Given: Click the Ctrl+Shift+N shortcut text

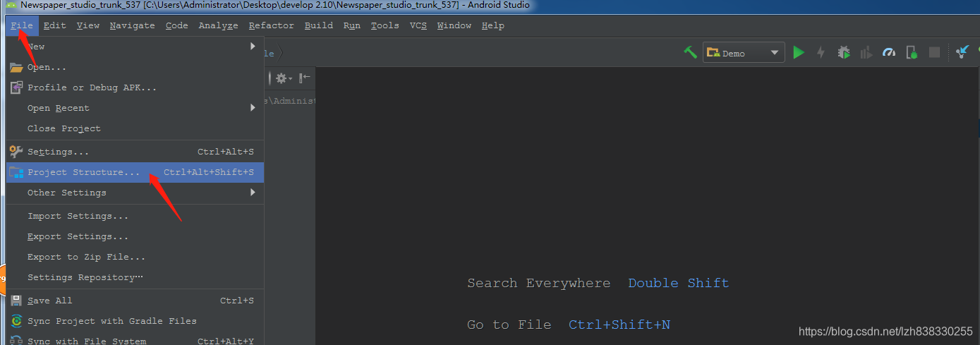Looking at the screenshot, I should [x=619, y=325].
